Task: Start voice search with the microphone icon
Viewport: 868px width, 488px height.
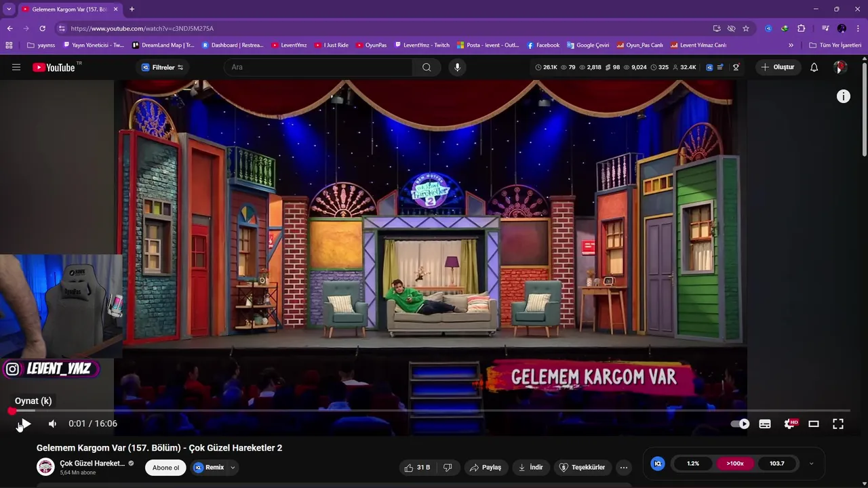Action: pyautogui.click(x=457, y=67)
